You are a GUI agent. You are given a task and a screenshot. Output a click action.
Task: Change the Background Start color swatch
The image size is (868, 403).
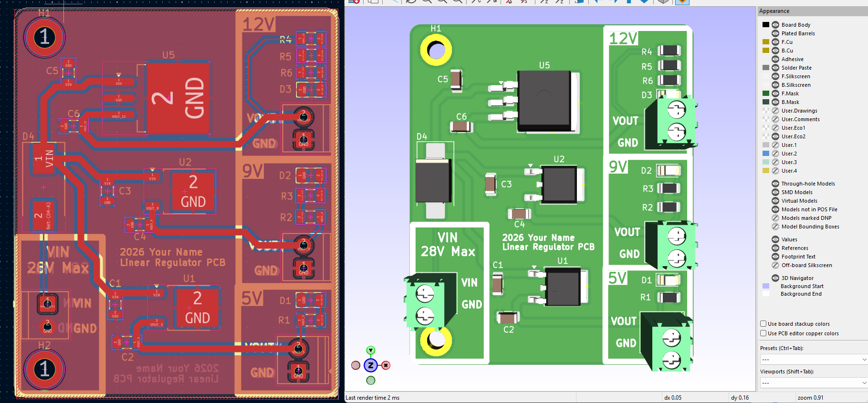coord(766,286)
